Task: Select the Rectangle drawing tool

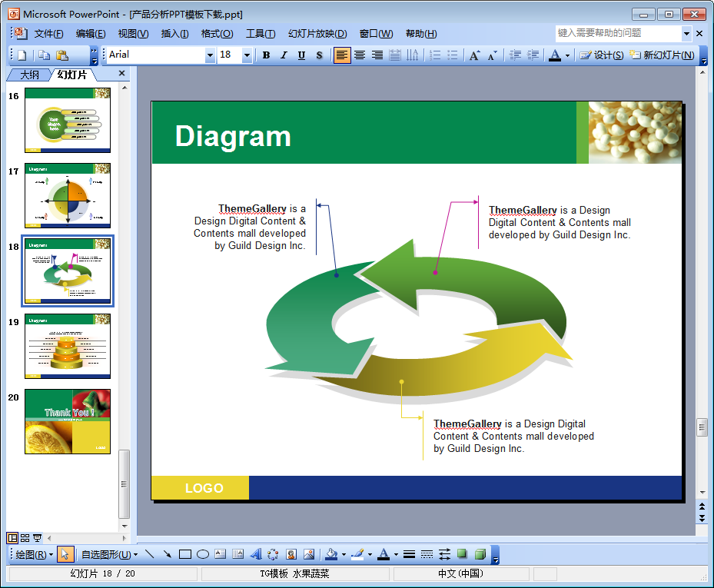Action: pyautogui.click(x=185, y=554)
